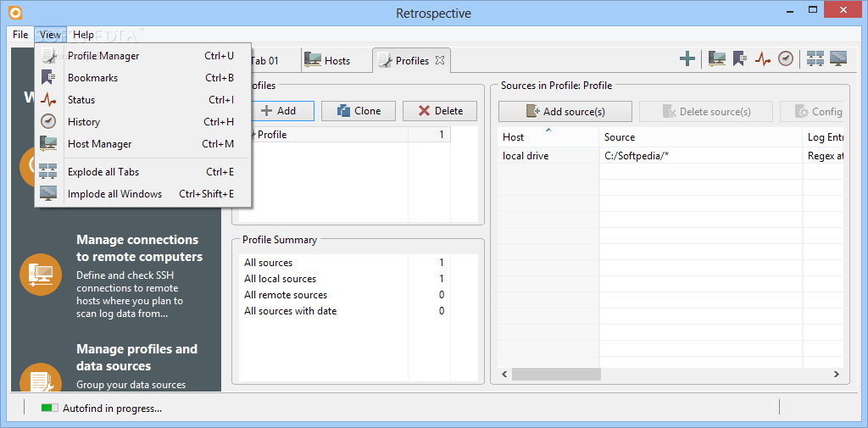Viewport: 868px width, 428px height.
Task: Open Profile Manager from View menu
Action: 142,56
